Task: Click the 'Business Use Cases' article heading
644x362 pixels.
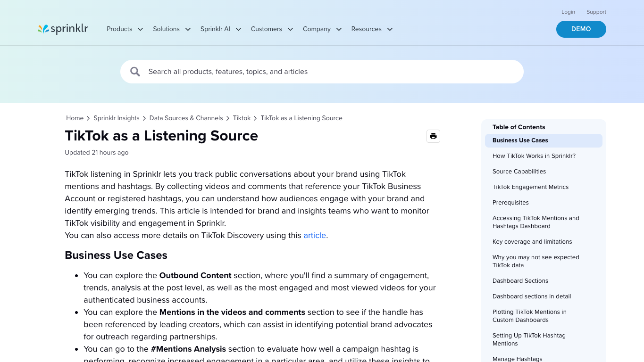Action: click(116, 255)
